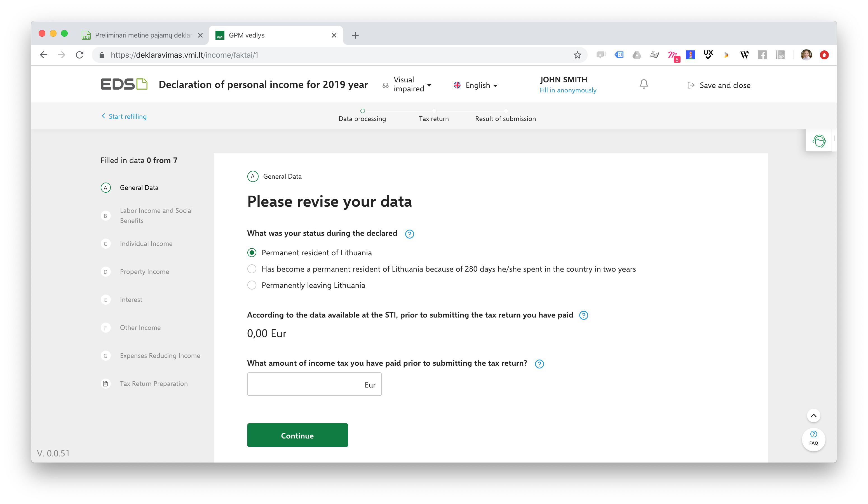Open Labor Income and Social Benefits section
Image resolution: width=868 pixels, height=504 pixels.
coord(156,215)
